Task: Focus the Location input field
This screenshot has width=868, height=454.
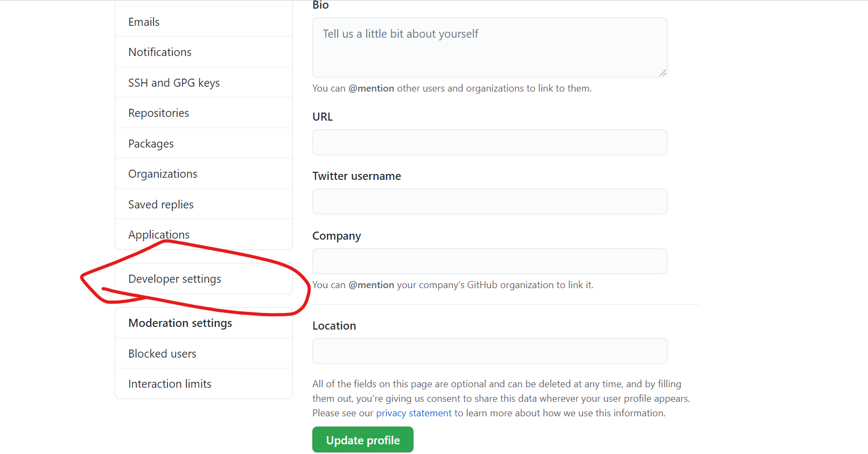Action: [489, 351]
